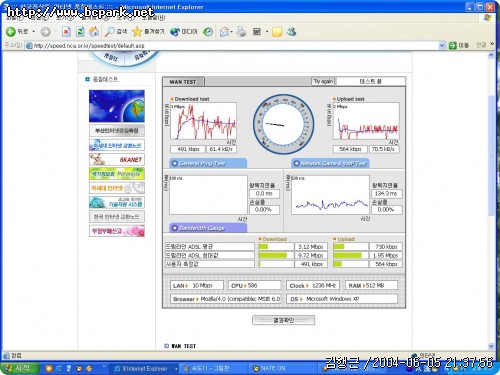Click the first quick launch icon by Start

pyautogui.click(x=49, y=368)
